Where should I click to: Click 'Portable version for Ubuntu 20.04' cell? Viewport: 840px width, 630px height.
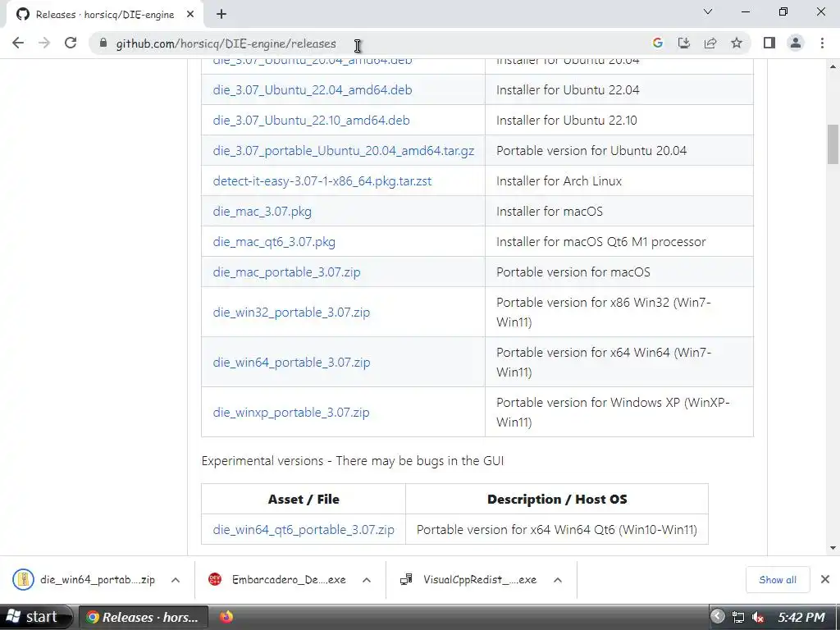coord(619,151)
